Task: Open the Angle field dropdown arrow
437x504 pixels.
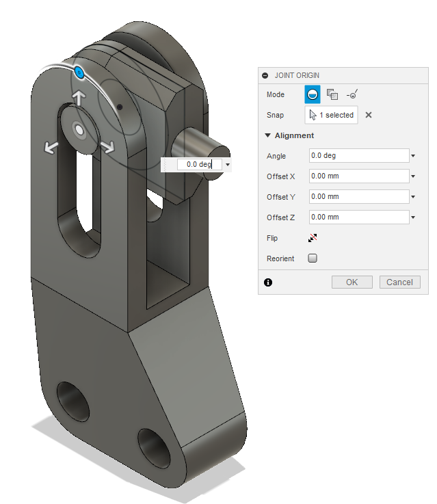Action: (413, 156)
